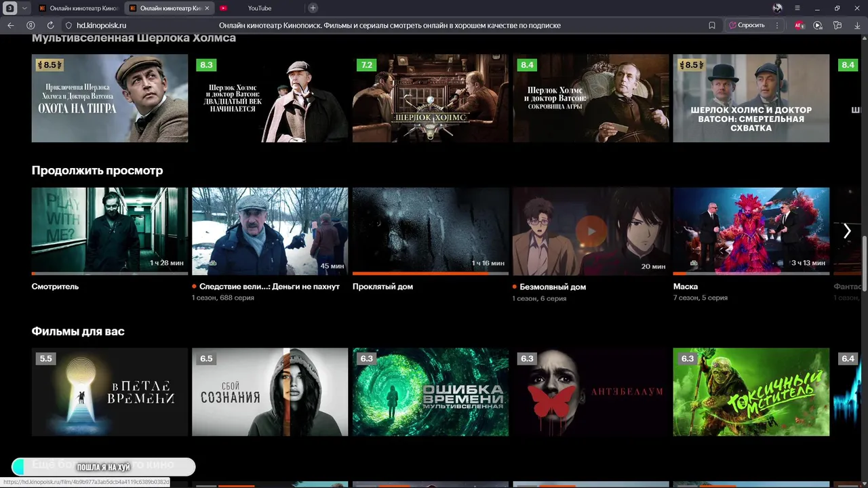Click the 7 сезон, 5 серия text
Image resolution: width=868 pixels, height=488 pixels.
(x=701, y=298)
